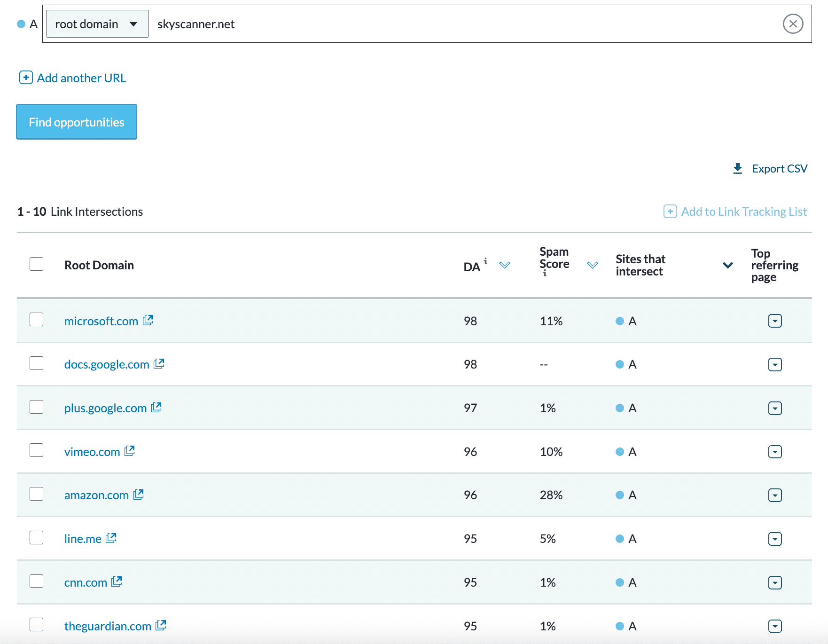Click inside the skyscanner.net input field
This screenshot has width=828, height=644.
pyautogui.click(x=329, y=24)
